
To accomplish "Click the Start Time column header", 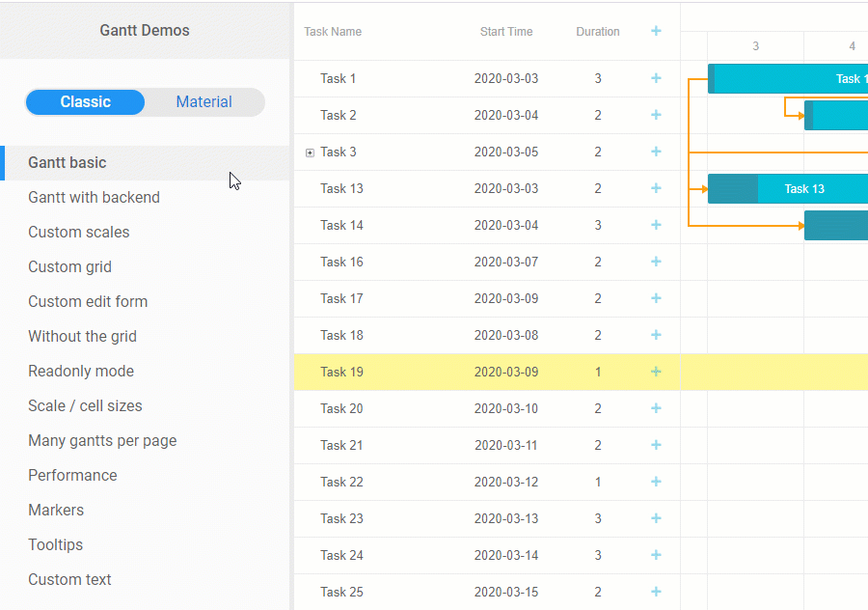I will [506, 31].
